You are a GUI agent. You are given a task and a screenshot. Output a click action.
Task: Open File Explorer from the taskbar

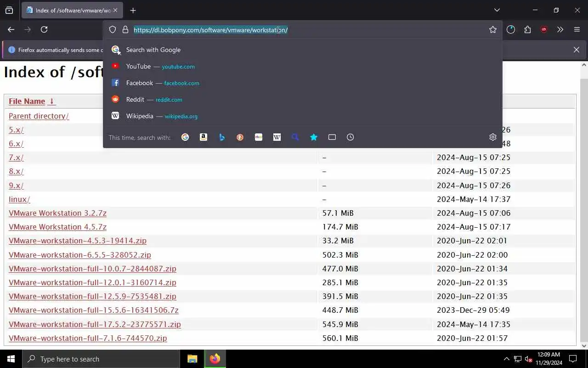click(x=192, y=359)
